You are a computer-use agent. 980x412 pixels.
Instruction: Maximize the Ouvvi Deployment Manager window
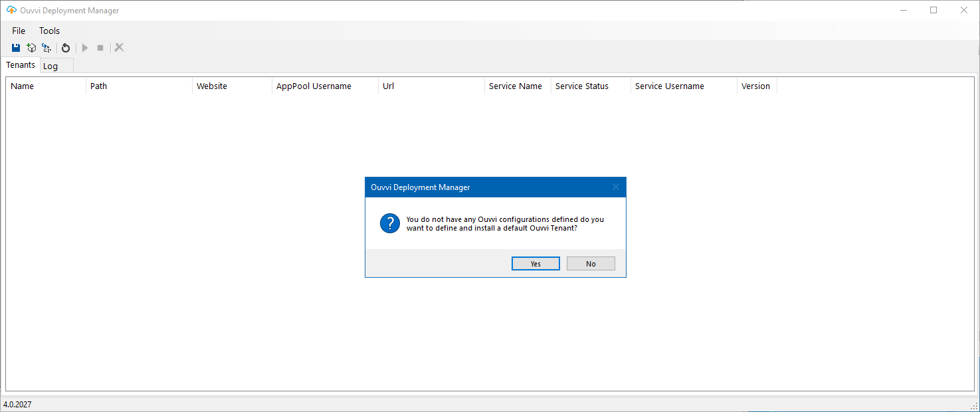(933, 10)
